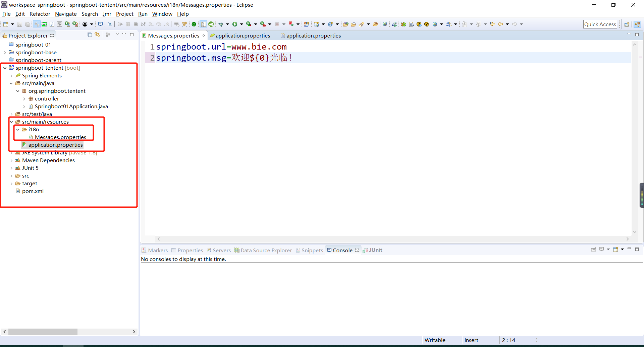Click the green Run play icon
644x347 pixels.
tap(235, 24)
